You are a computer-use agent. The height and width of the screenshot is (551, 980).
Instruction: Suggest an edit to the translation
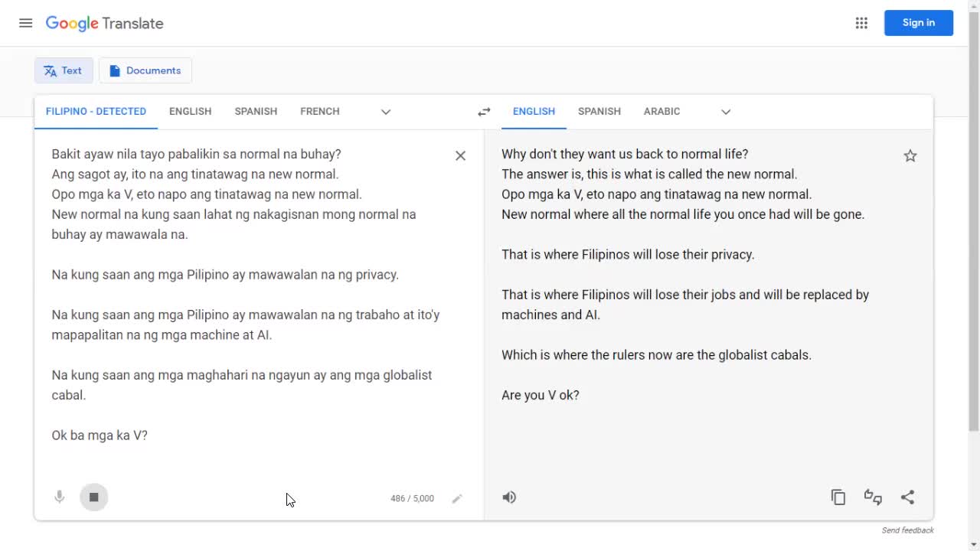[x=873, y=497]
